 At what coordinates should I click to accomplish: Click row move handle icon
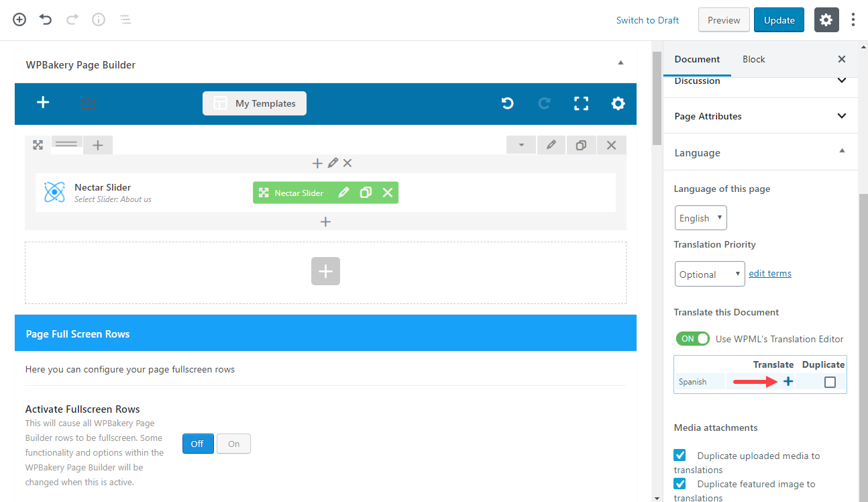coord(38,145)
